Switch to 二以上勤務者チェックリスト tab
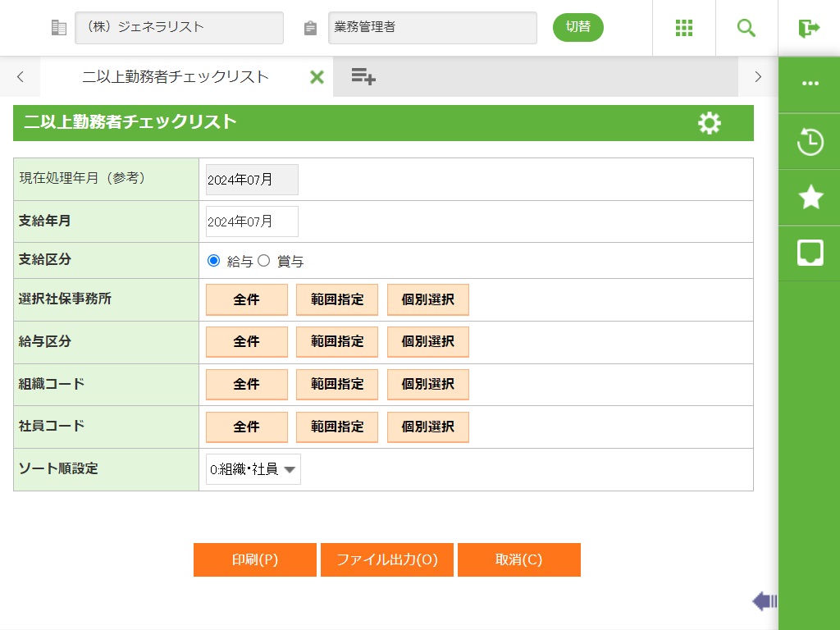 tap(176, 77)
